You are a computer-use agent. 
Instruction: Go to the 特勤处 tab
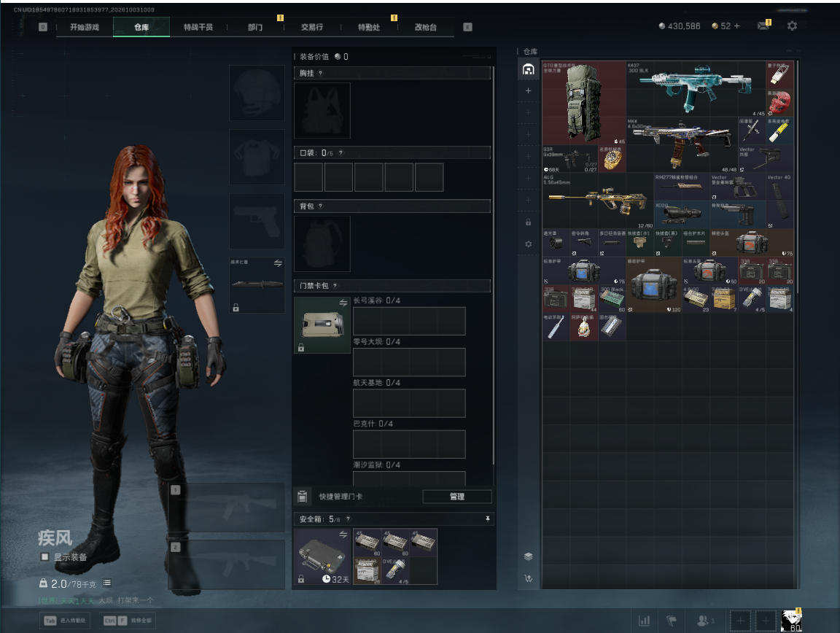click(368, 27)
